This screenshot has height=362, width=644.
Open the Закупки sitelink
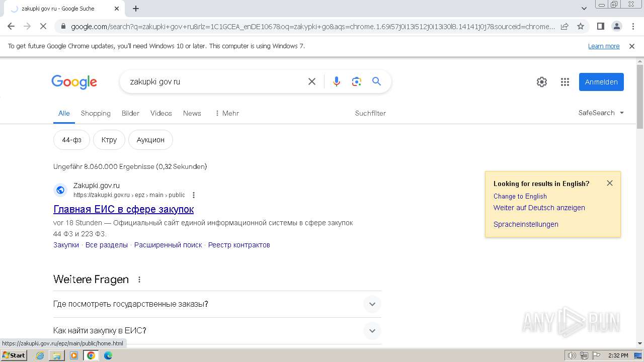[66, 245]
